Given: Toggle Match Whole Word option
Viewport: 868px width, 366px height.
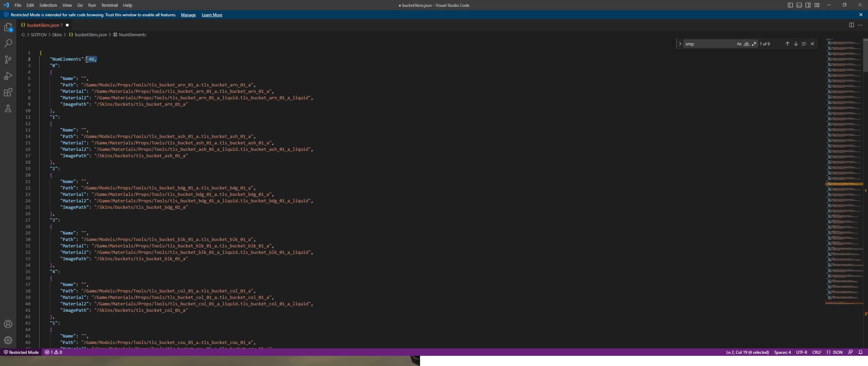Looking at the screenshot, I should [746, 44].
